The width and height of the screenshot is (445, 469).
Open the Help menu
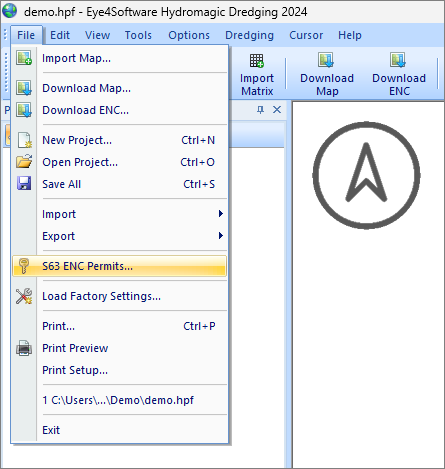click(350, 35)
